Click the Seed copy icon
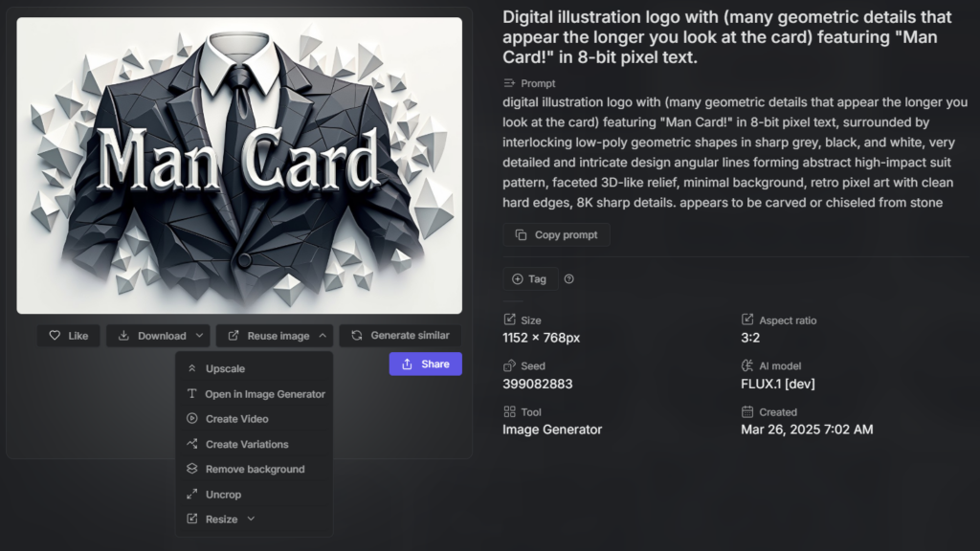Viewport: 980px width, 551px height. point(509,365)
